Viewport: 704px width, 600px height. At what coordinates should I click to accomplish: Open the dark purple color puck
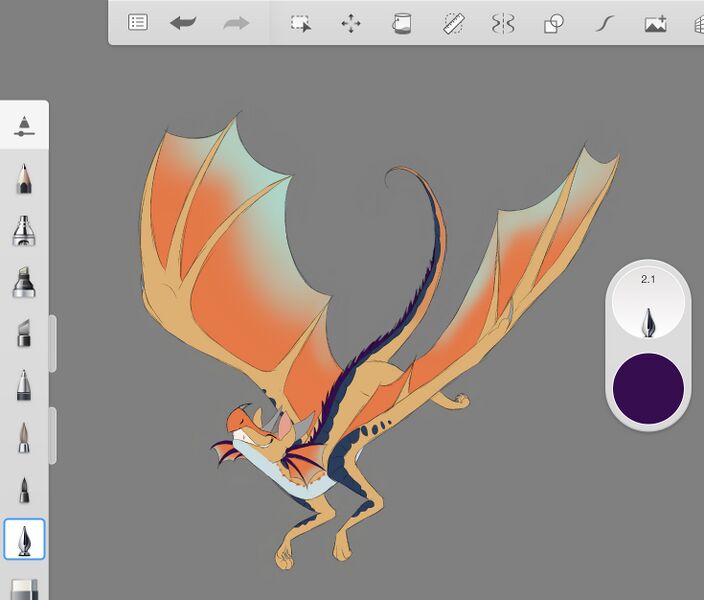tap(648, 387)
